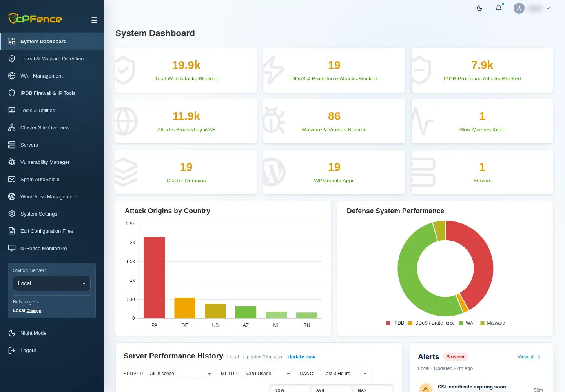Click the WordPress Management logo icon
The width and height of the screenshot is (565, 392).
click(12, 196)
